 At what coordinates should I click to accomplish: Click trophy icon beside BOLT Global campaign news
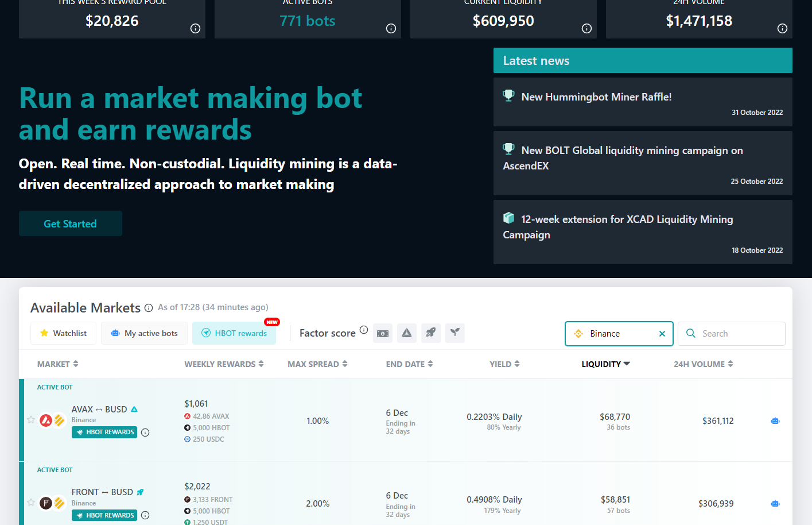[x=508, y=149]
